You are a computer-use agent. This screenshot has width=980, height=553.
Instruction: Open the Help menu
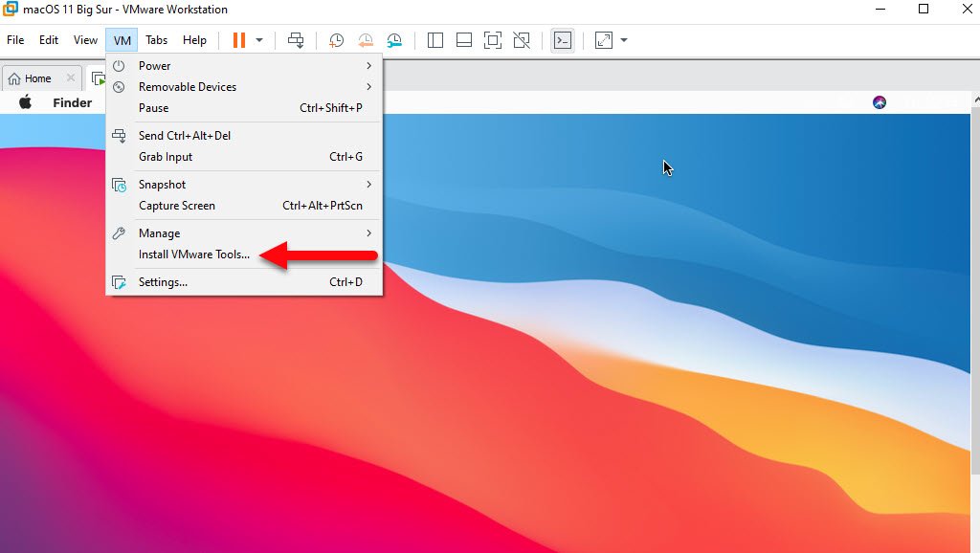(194, 40)
